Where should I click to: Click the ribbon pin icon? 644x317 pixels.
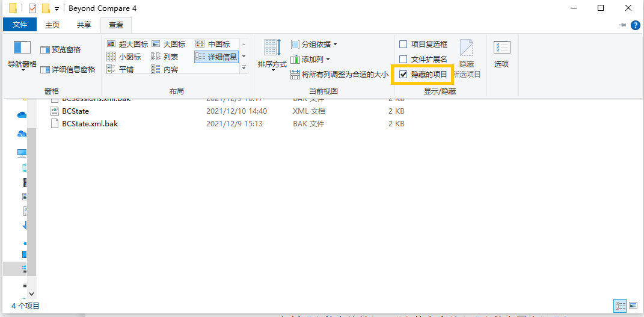(622, 25)
